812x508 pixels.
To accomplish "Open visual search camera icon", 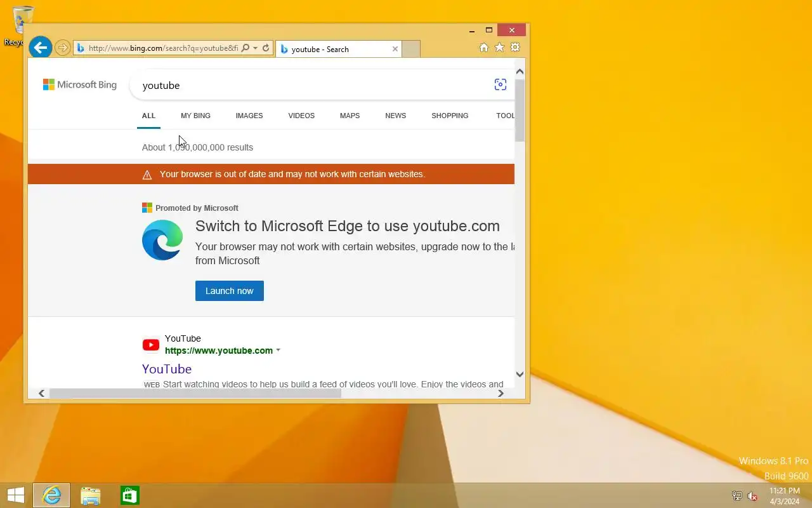I will point(501,85).
